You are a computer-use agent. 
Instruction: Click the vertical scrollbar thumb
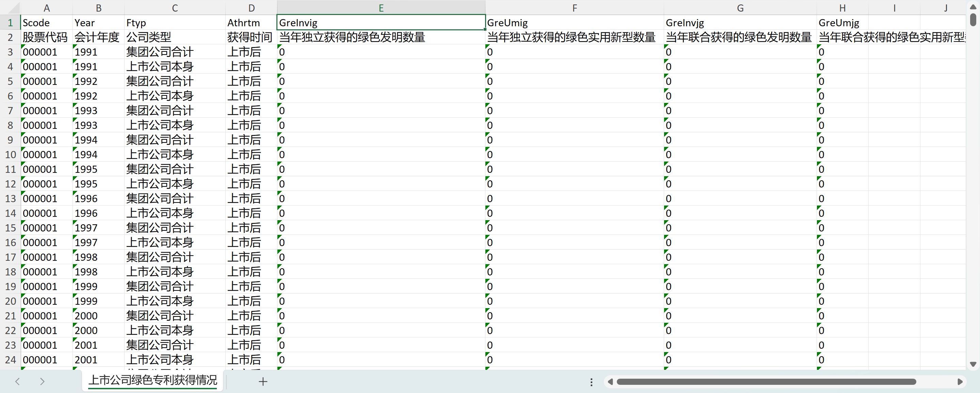[973, 20]
